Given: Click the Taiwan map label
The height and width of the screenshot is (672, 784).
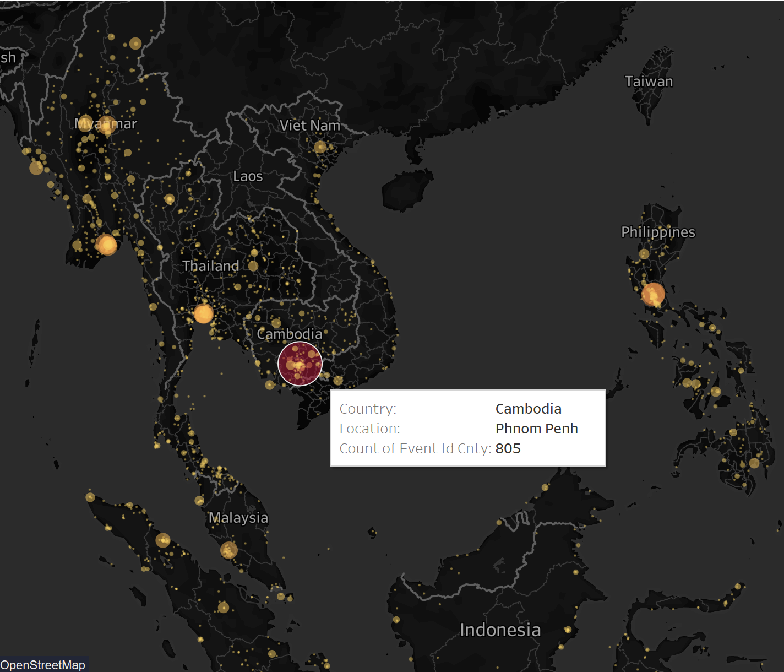Looking at the screenshot, I should pos(649,82).
